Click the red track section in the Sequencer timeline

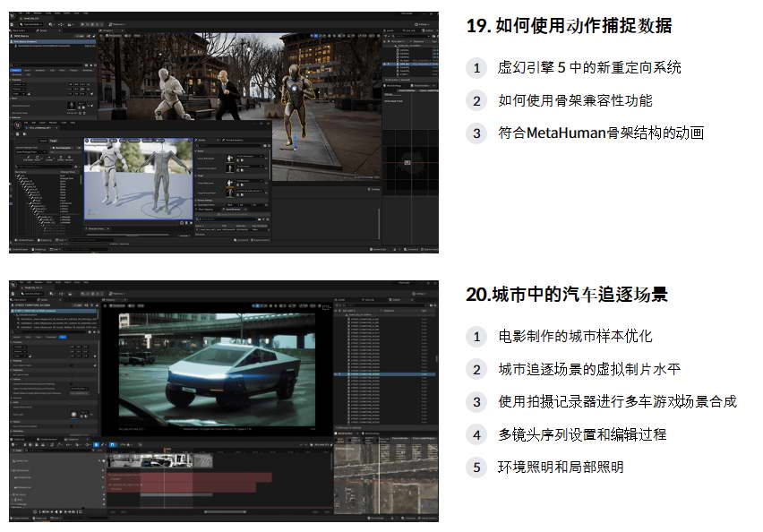coord(190,481)
